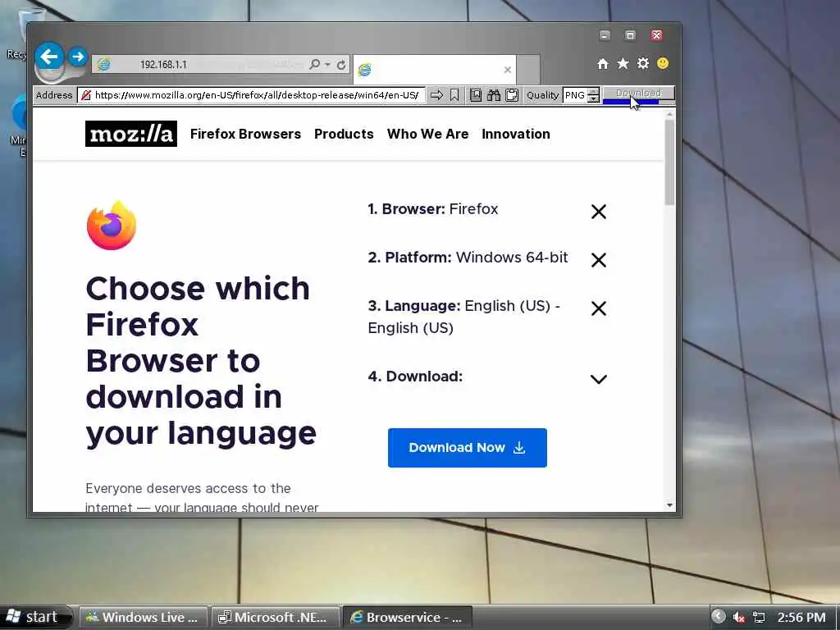The height and width of the screenshot is (630, 840).
Task: Clear the Language: English (US) selection
Action: (598, 308)
